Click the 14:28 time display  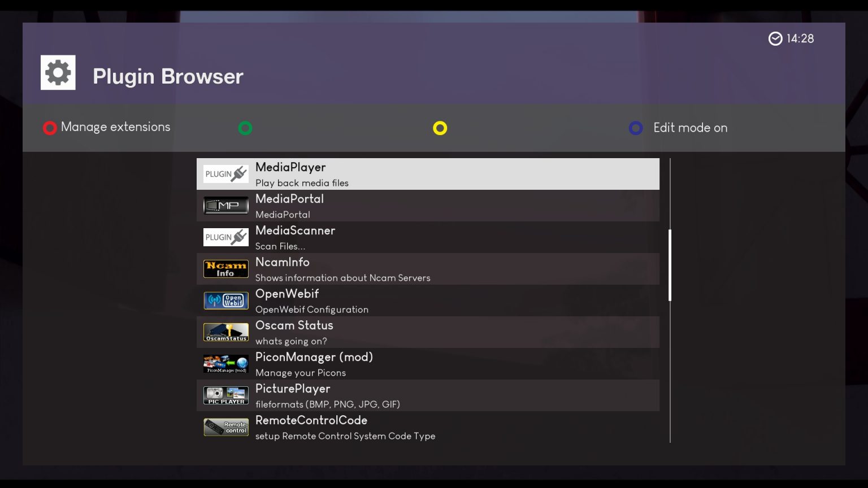tap(800, 38)
